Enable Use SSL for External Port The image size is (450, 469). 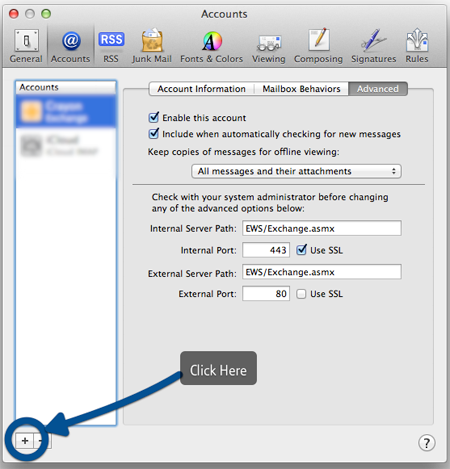[301, 294]
